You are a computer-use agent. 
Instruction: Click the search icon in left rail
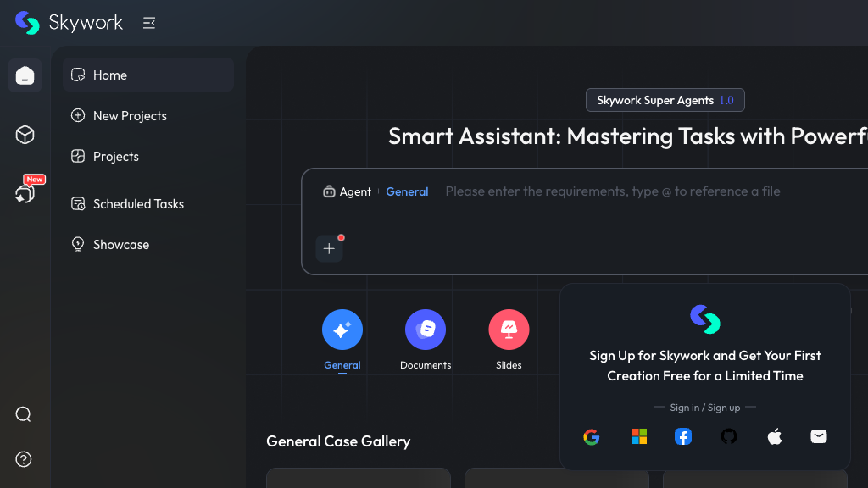(24, 414)
